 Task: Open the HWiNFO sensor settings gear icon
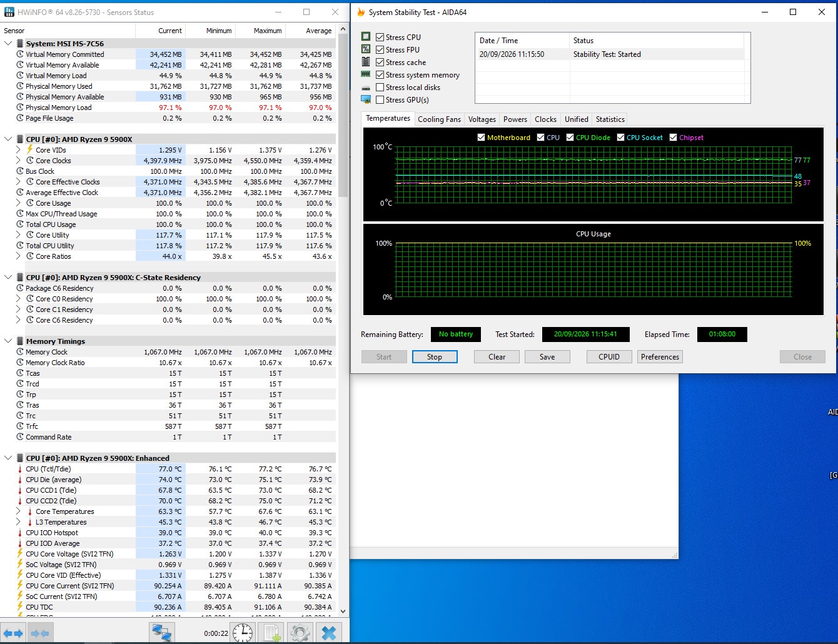(x=300, y=633)
